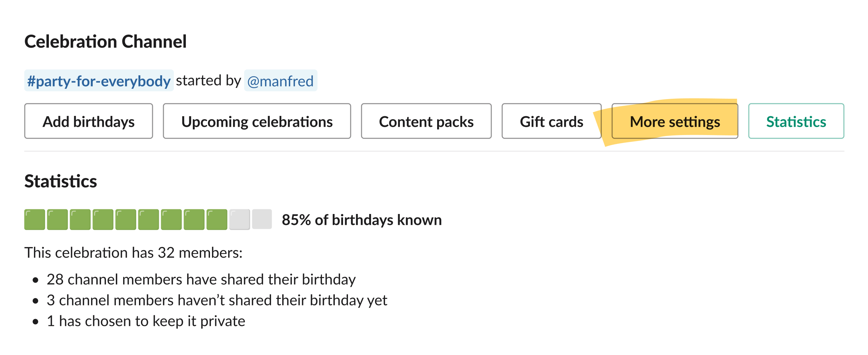Click the last gray progress segment
Screen dimensions: 868x355
pos(261,220)
